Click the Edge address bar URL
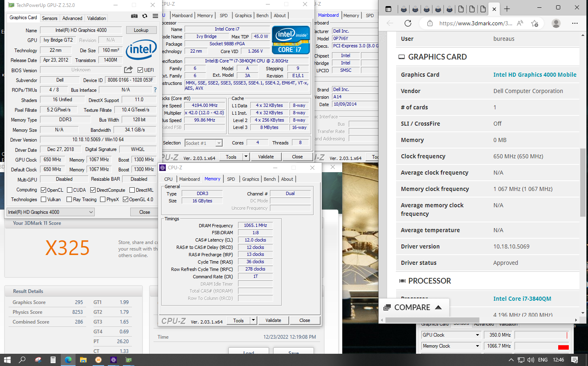This screenshot has width=588, height=366. coord(476,23)
